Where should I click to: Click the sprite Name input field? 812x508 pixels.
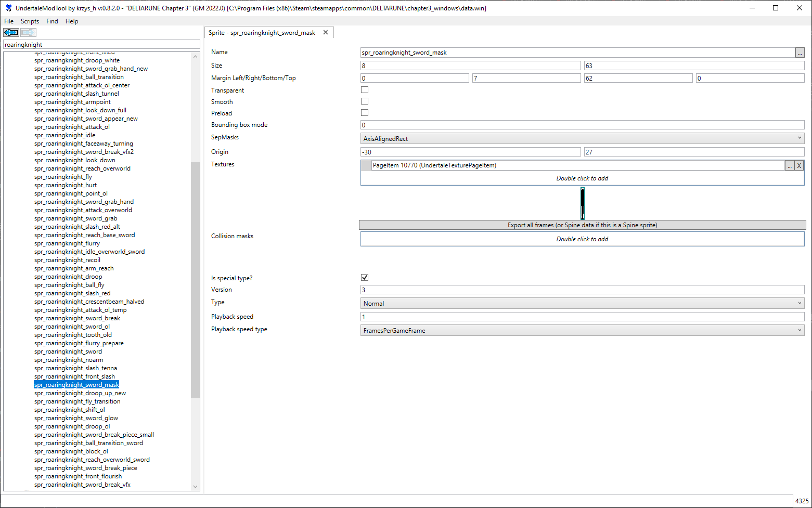(x=577, y=53)
